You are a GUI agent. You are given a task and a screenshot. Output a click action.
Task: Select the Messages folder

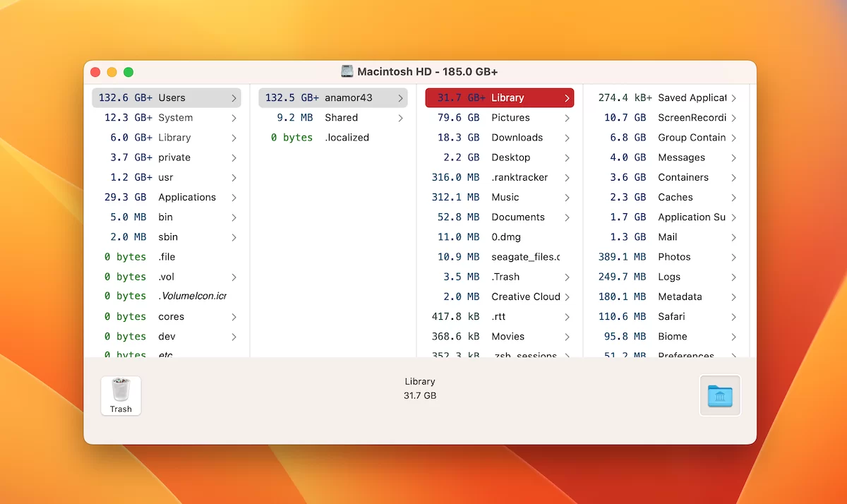(x=666, y=157)
